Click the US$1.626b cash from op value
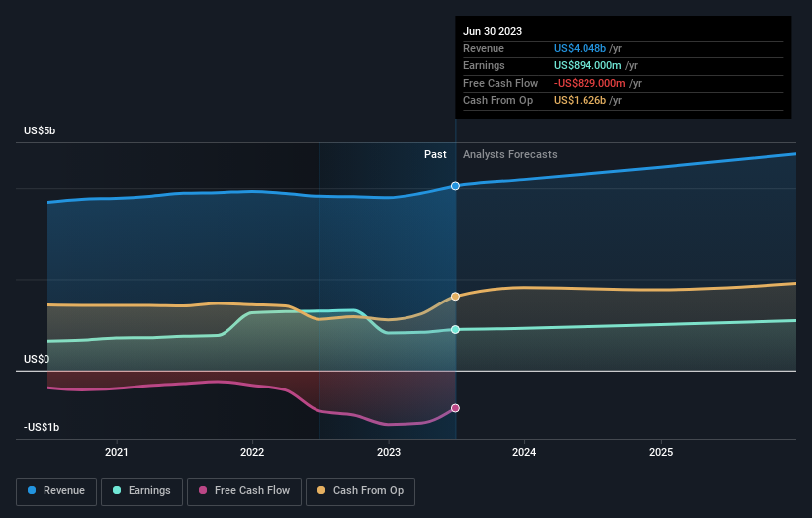812x518 pixels. (x=580, y=101)
